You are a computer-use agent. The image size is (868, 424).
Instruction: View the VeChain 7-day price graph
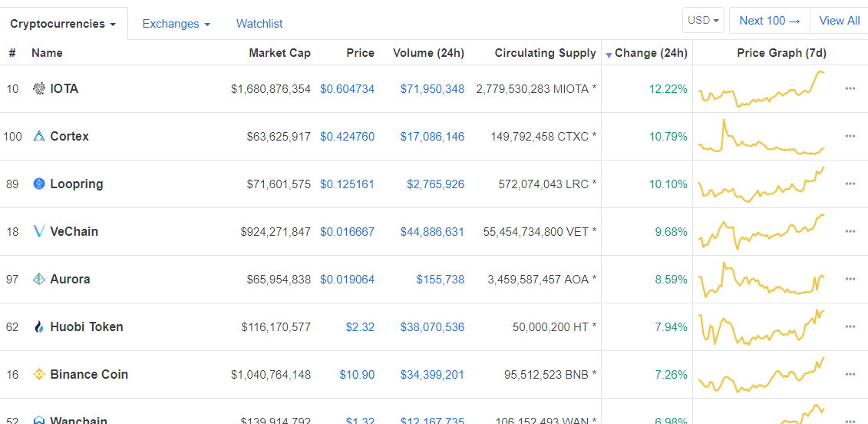tap(762, 232)
